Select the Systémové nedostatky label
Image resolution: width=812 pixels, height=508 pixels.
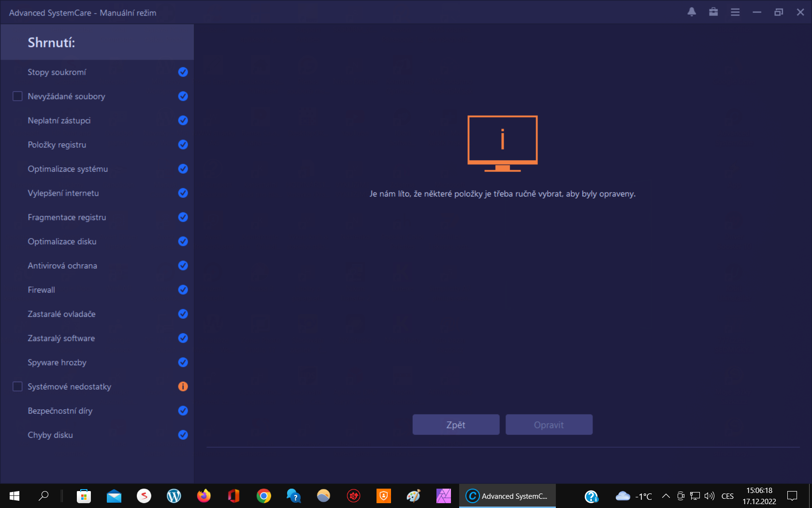69,387
